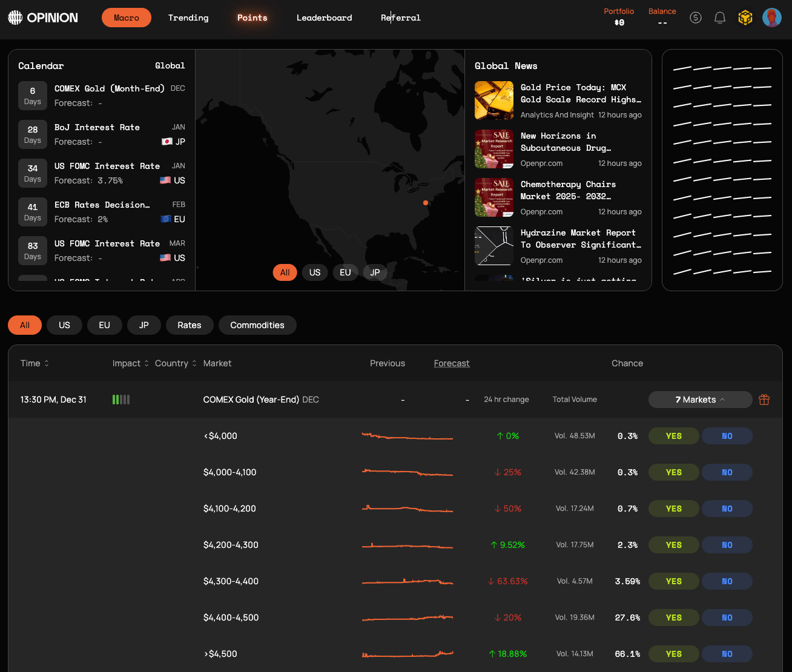Viewport: 792px width, 672px height.
Task: Click the orange location dot on map
Action: click(x=426, y=203)
